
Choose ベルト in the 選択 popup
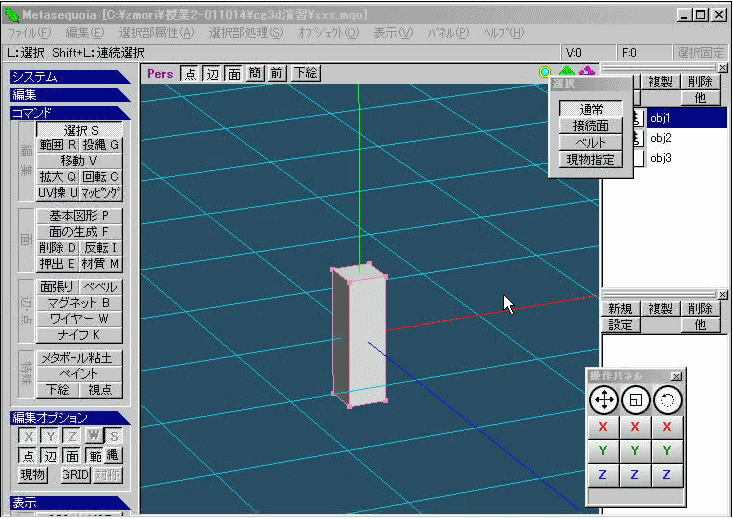pyautogui.click(x=591, y=143)
